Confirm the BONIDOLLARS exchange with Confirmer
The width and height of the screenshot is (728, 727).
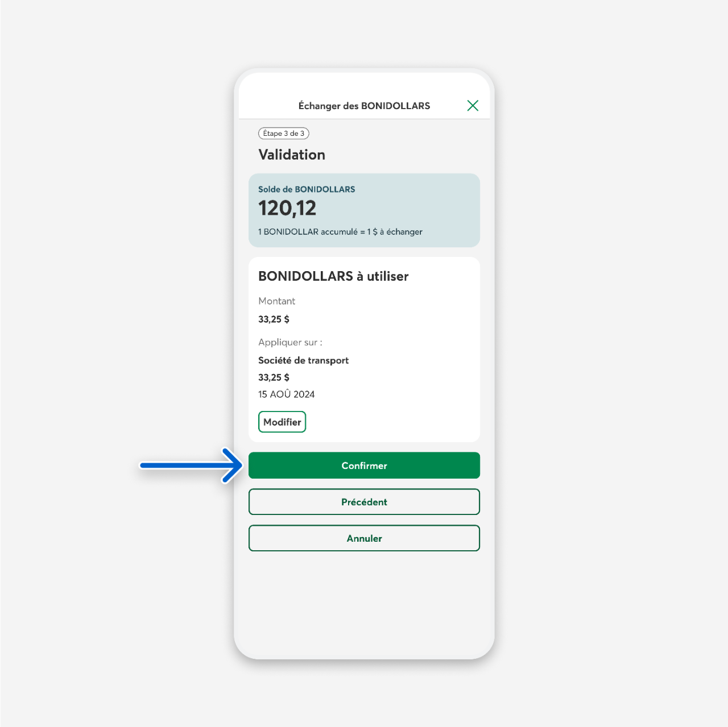tap(364, 466)
